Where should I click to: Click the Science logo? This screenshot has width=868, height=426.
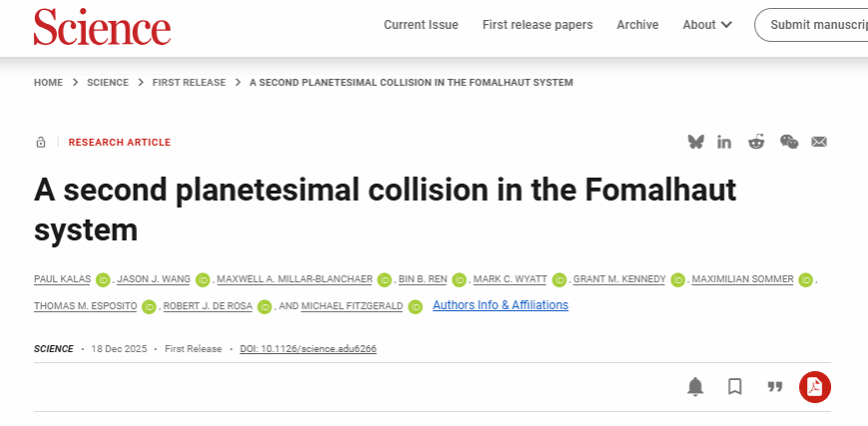(102, 26)
